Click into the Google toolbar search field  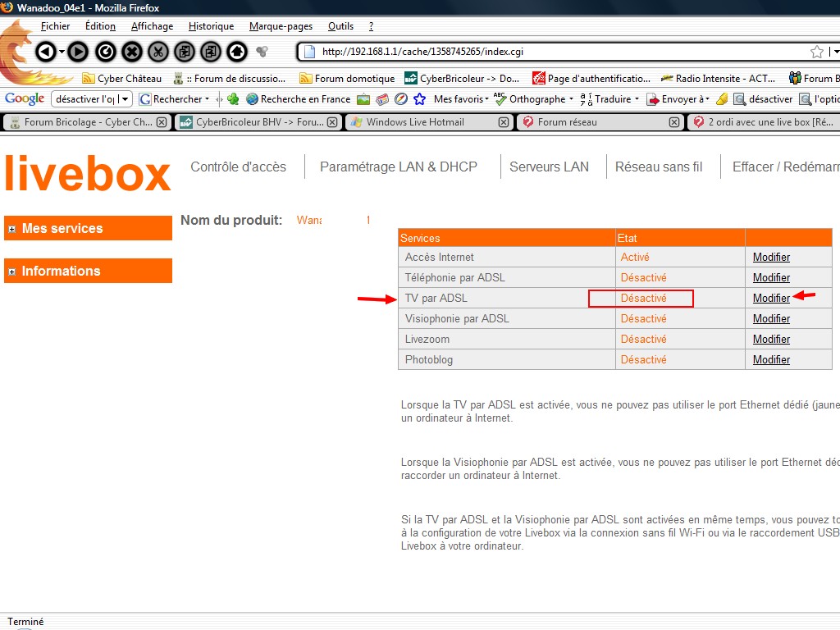[84, 99]
